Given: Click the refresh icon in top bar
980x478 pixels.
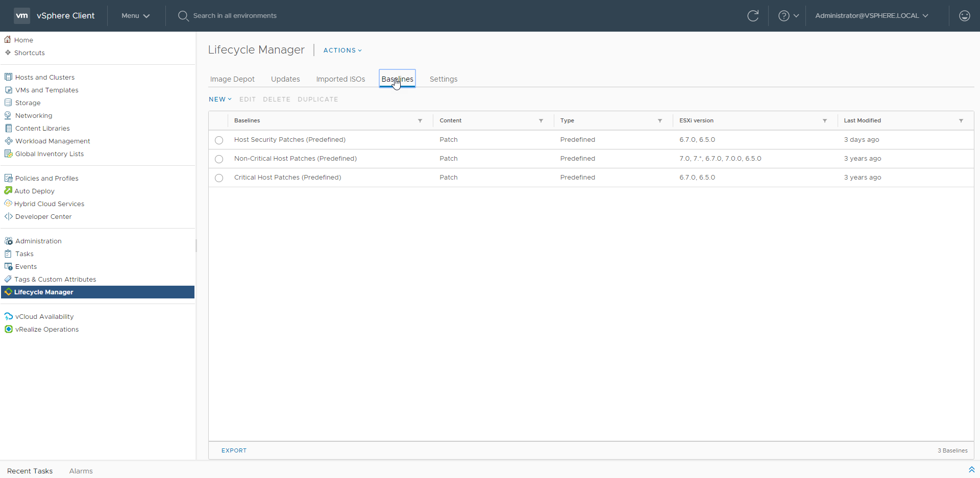Looking at the screenshot, I should [x=753, y=16].
